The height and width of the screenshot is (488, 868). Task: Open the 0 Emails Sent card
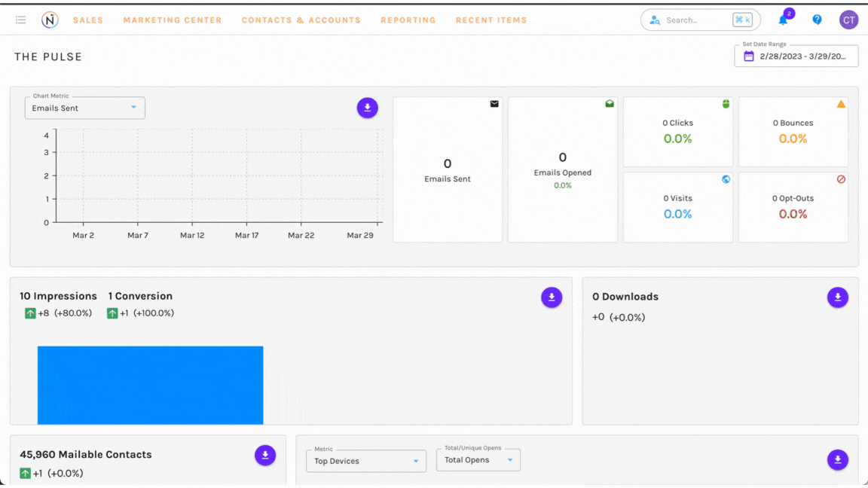[x=448, y=169]
